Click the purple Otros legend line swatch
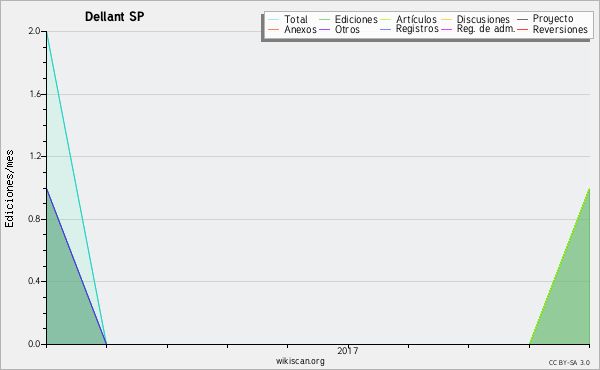The image size is (600, 370). click(x=324, y=29)
